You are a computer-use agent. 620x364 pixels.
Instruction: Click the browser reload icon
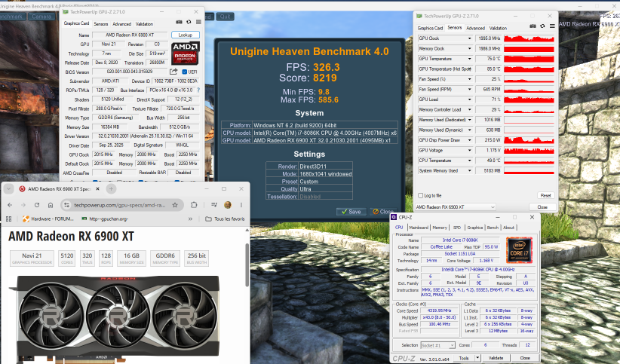[37, 205]
